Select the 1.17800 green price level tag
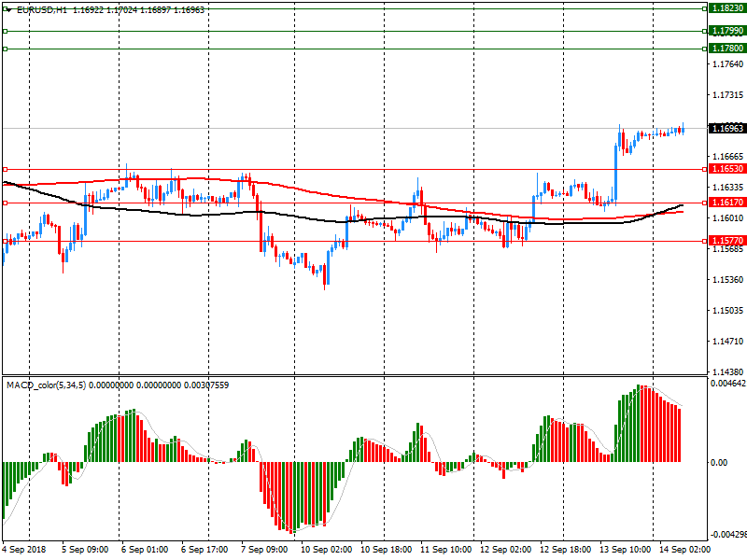Viewport: 747px width, 560px height. tap(727, 49)
